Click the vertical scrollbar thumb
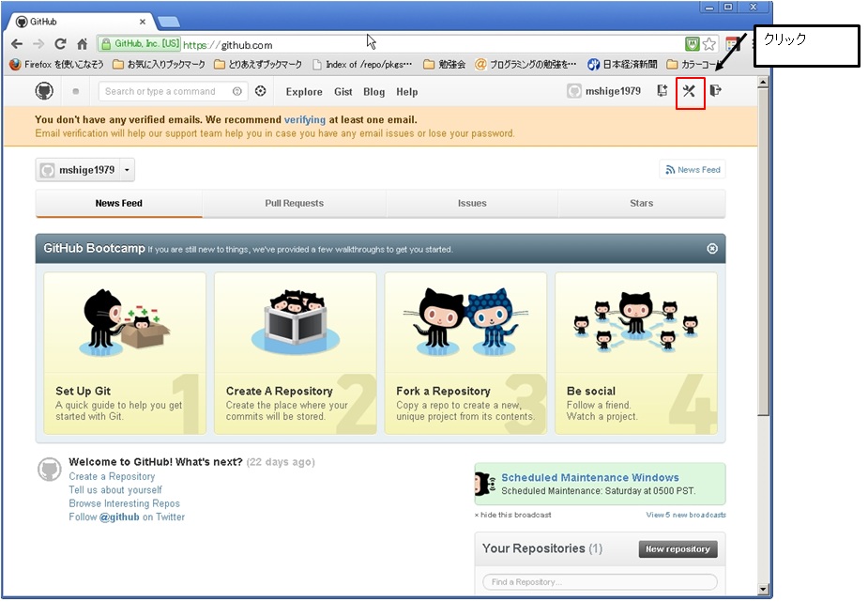The image size is (868, 602). 764,252
